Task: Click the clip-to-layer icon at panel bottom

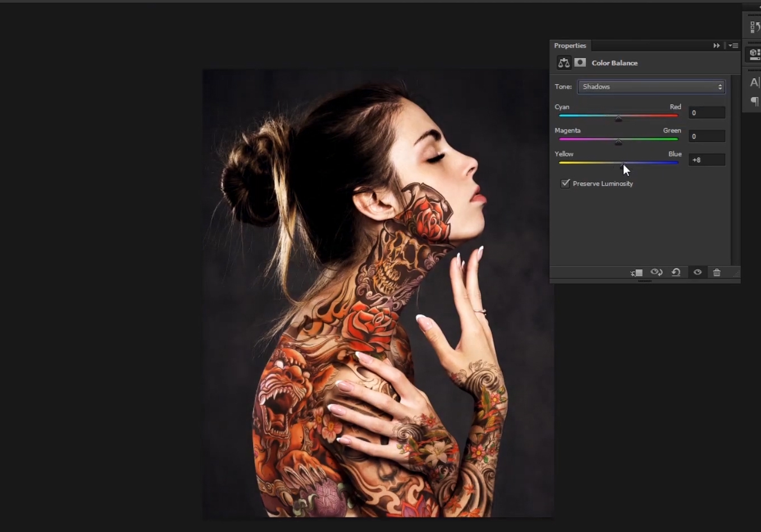Action: click(636, 273)
